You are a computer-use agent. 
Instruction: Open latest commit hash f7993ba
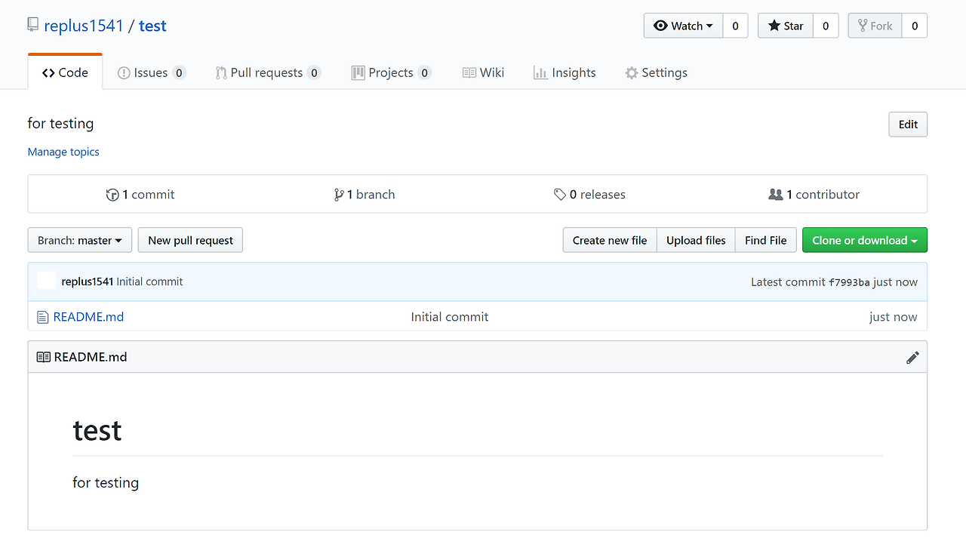pyautogui.click(x=849, y=282)
